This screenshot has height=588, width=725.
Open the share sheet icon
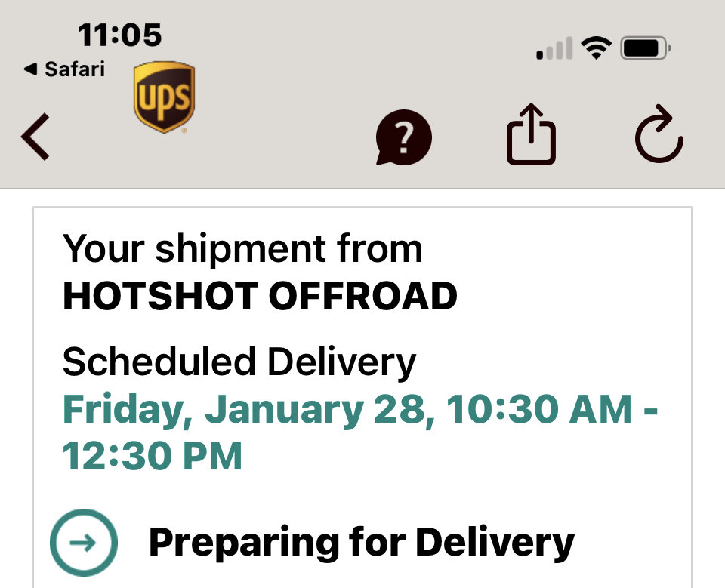point(531,134)
